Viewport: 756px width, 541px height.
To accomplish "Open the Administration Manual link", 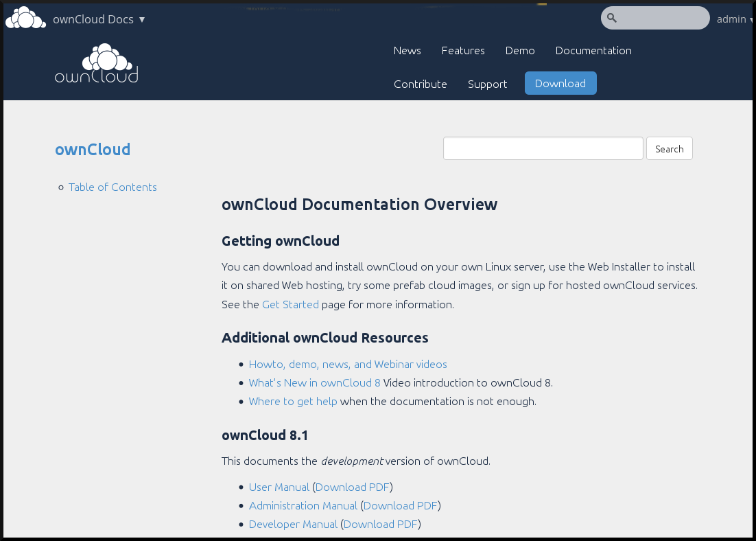I will tap(303, 506).
